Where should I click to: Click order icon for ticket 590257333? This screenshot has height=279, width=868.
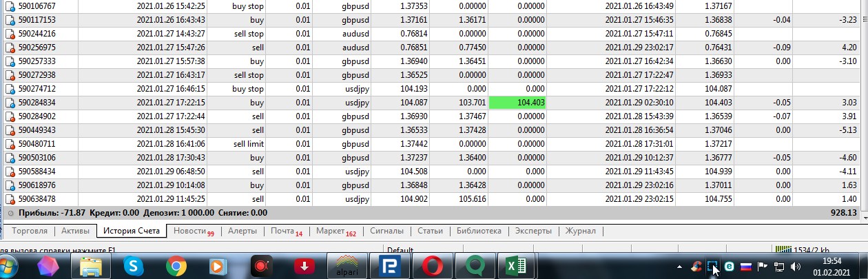(10, 61)
